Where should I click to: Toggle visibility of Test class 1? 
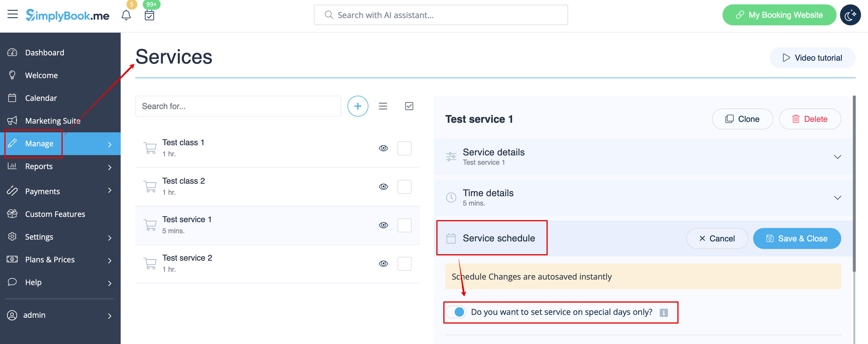coord(384,148)
